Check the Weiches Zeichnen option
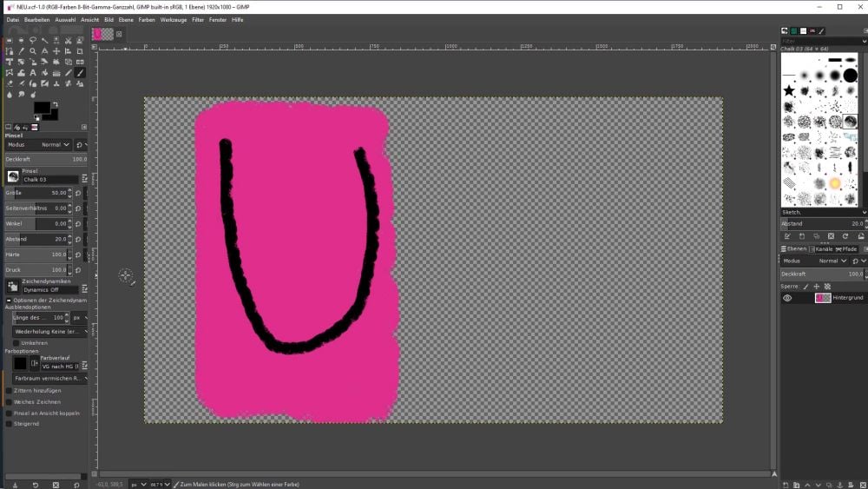 (10, 402)
